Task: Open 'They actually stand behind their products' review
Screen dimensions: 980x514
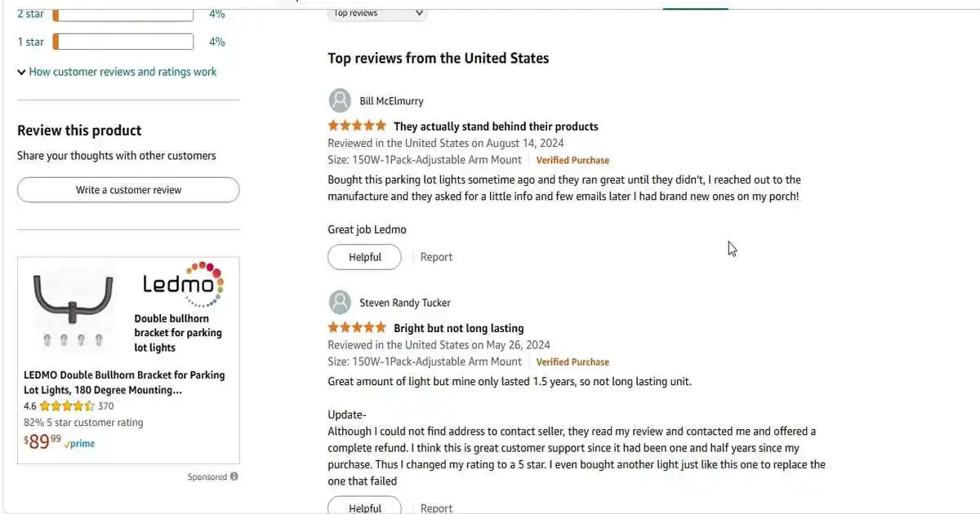Action: coord(496,126)
